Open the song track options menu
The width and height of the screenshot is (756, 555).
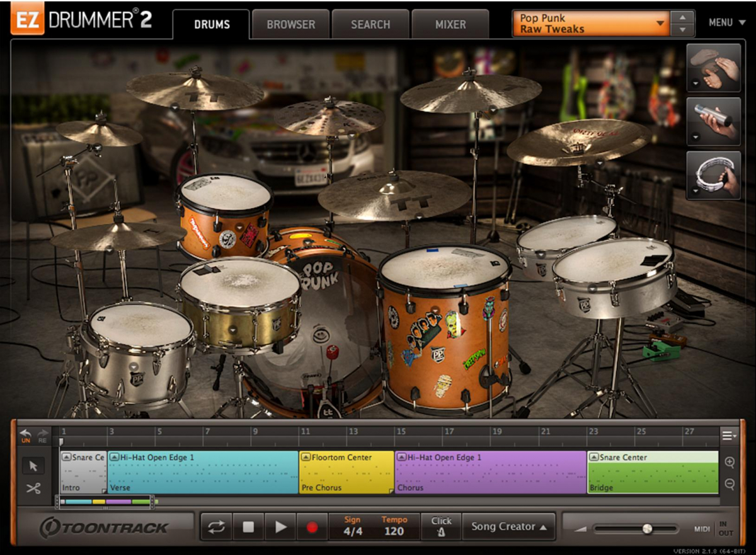[x=728, y=435]
